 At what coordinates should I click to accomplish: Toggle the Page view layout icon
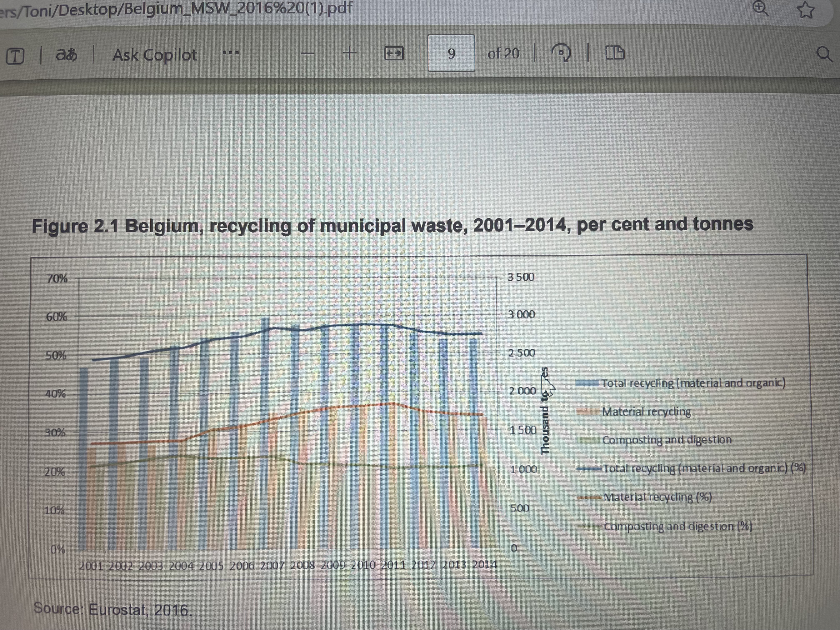click(x=614, y=53)
